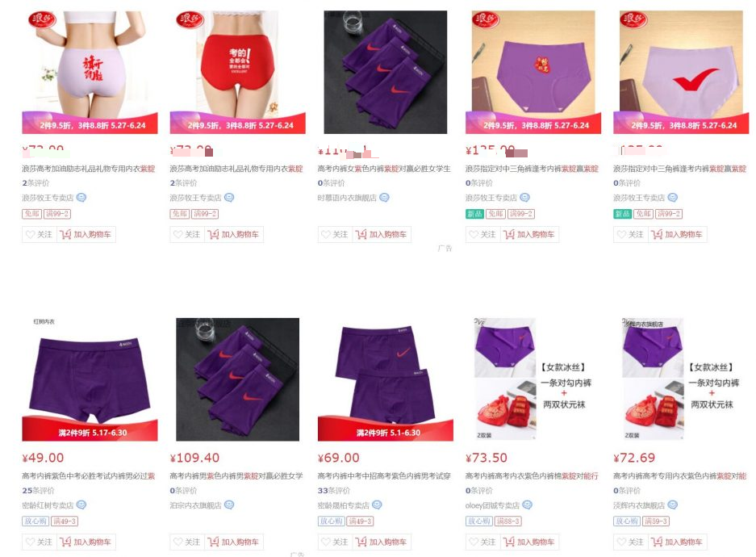This screenshot has width=756, height=557.
Task: Follow the ¥69.00 boxer listing with 关注
Action: 335,542
